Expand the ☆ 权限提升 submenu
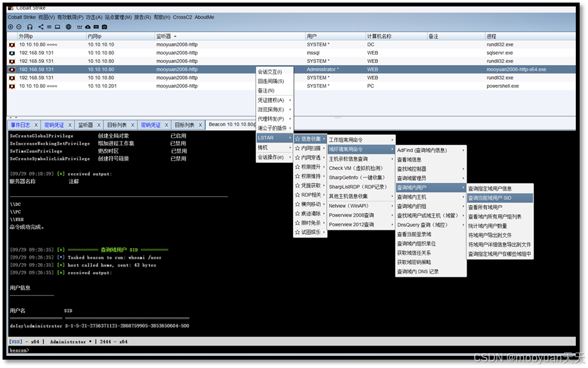The image size is (588, 368). (310, 167)
